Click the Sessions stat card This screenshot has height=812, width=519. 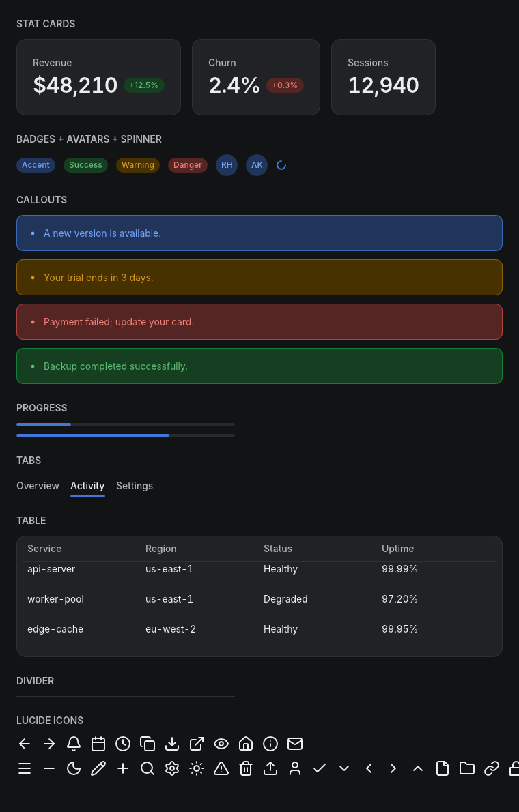tap(383, 77)
